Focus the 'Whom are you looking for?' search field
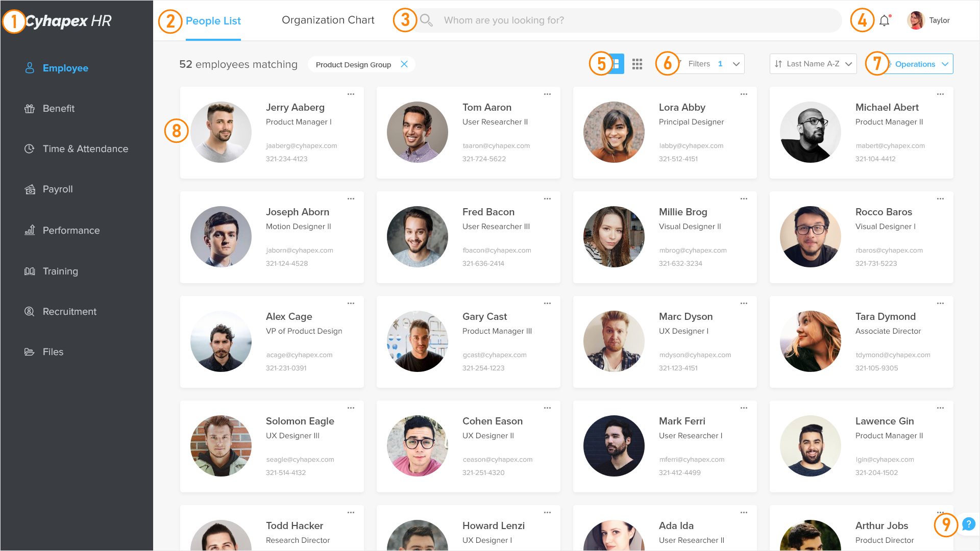The height and width of the screenshot is (551, 980). [628, 20]
